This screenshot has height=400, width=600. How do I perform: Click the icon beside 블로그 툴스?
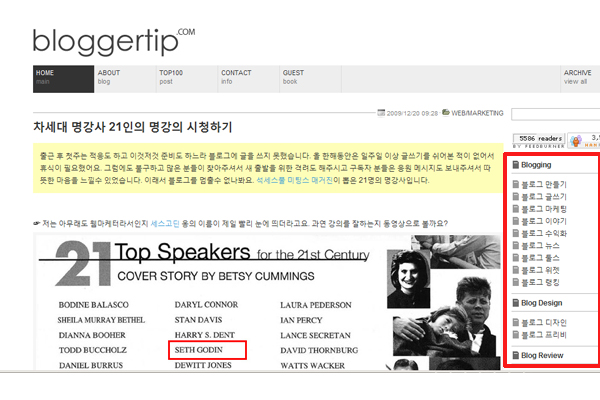tap(516, 258)
